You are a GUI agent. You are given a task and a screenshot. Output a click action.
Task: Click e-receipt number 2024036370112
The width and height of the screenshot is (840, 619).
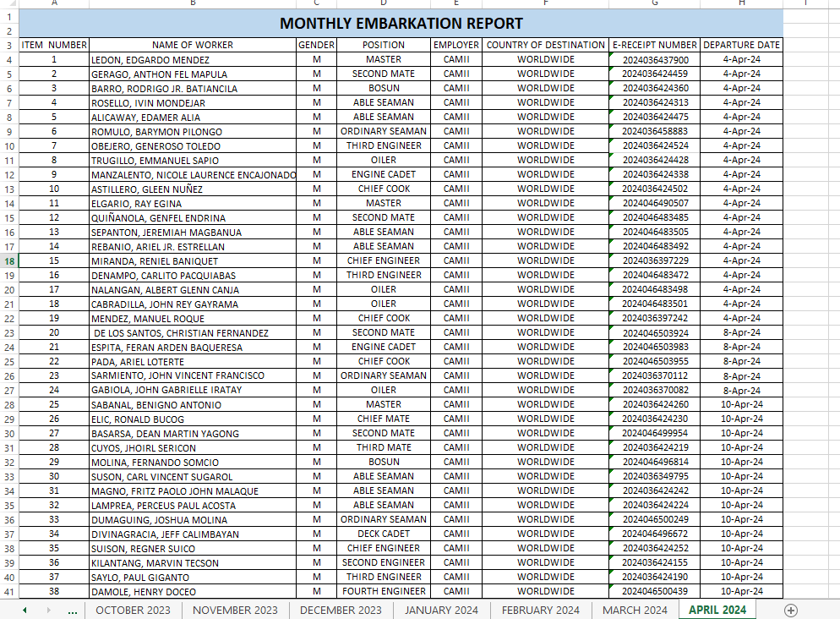[655, 375]
